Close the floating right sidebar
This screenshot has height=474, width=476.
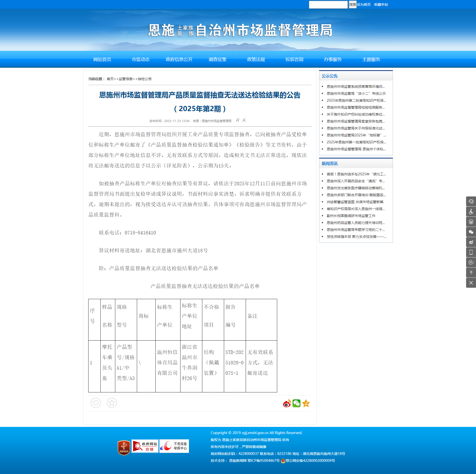(x=471, y=283)
